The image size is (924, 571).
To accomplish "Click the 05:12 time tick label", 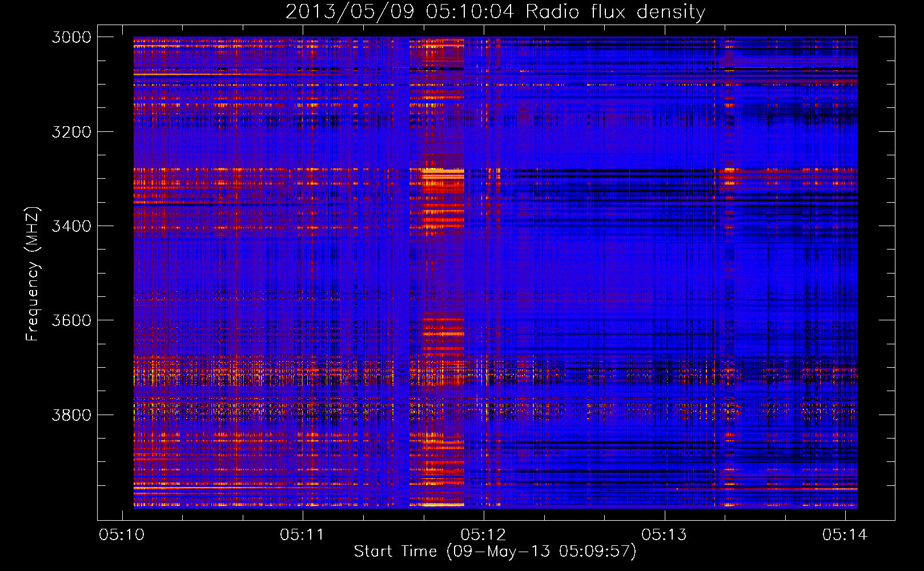I will [483, 534].
